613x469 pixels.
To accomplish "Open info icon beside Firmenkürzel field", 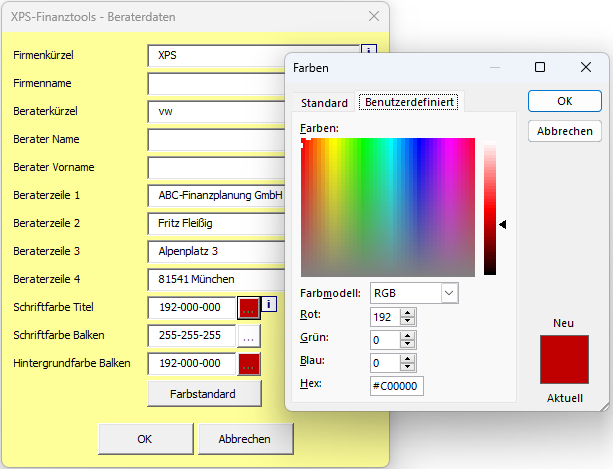I will click(369, 49).
